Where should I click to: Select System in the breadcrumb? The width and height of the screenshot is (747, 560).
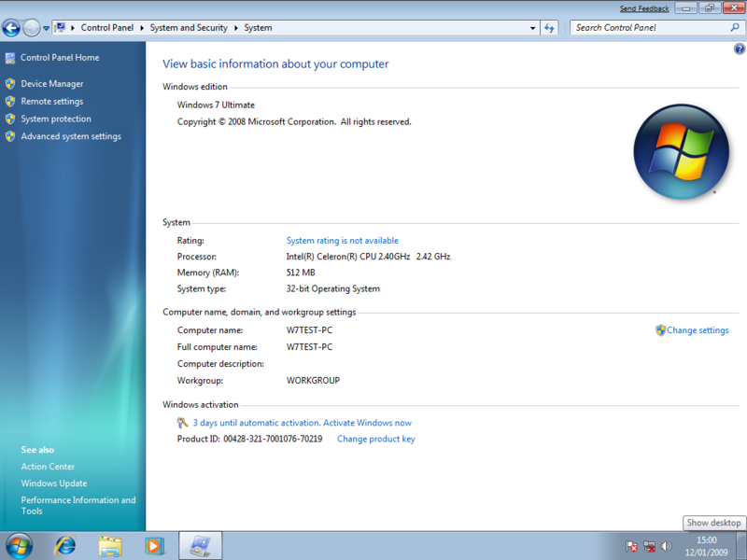point(258,28)
